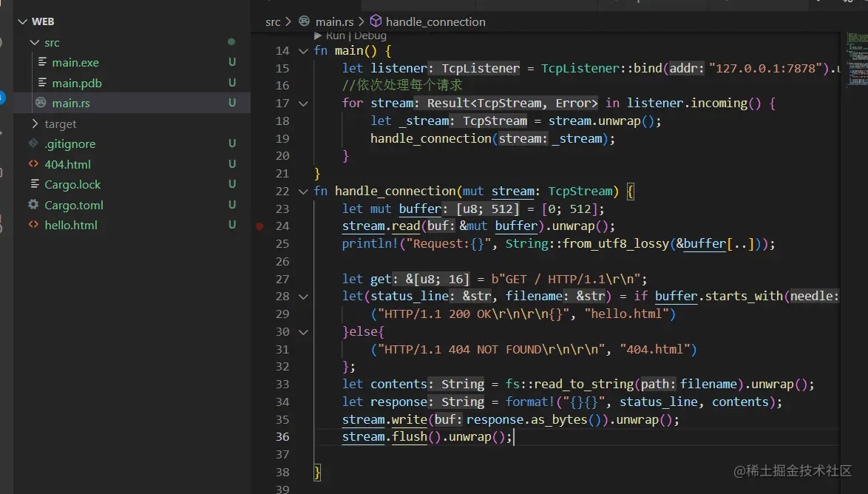Open the Cargo.lock file
868x494 pixels.
click(72, 184)
